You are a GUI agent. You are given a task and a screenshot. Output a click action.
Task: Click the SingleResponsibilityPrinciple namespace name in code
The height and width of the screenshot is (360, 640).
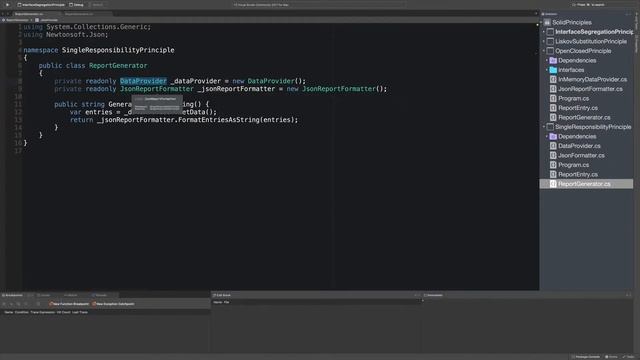[x=118, y=50]
